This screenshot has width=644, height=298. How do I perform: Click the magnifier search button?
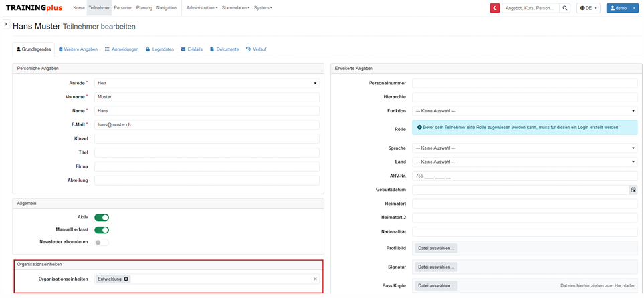pyautogui.click(x=565, y=8)
